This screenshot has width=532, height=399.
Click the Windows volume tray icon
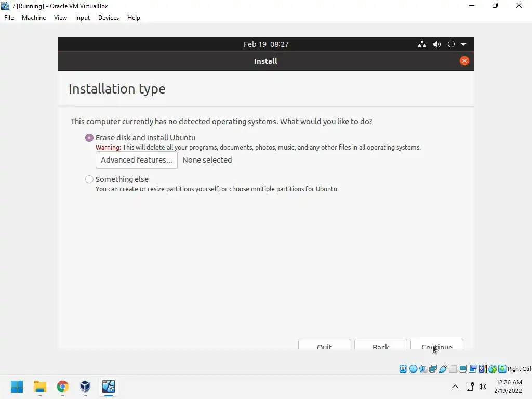coord(482,387)
